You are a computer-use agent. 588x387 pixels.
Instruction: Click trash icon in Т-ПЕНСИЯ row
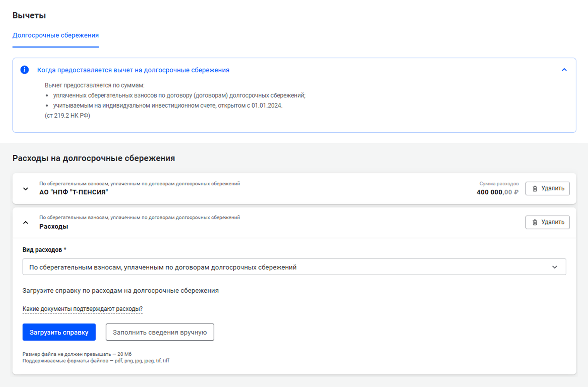coord(535,188)
